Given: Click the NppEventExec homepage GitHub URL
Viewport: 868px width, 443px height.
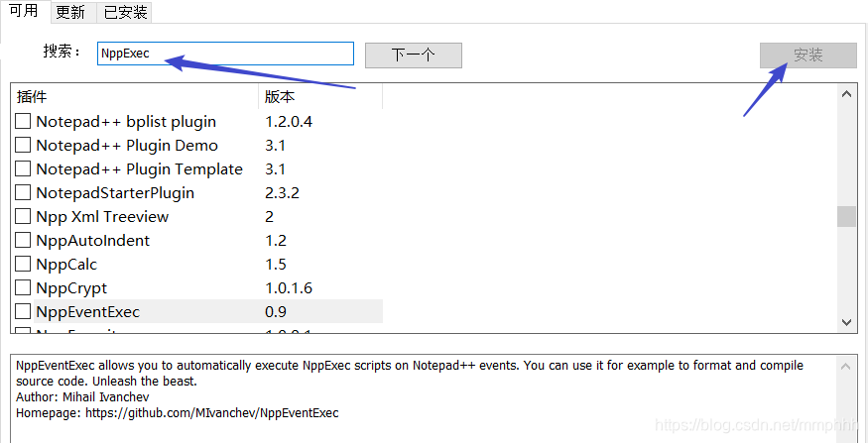Looking at the screenshot, I should [212, 412].
